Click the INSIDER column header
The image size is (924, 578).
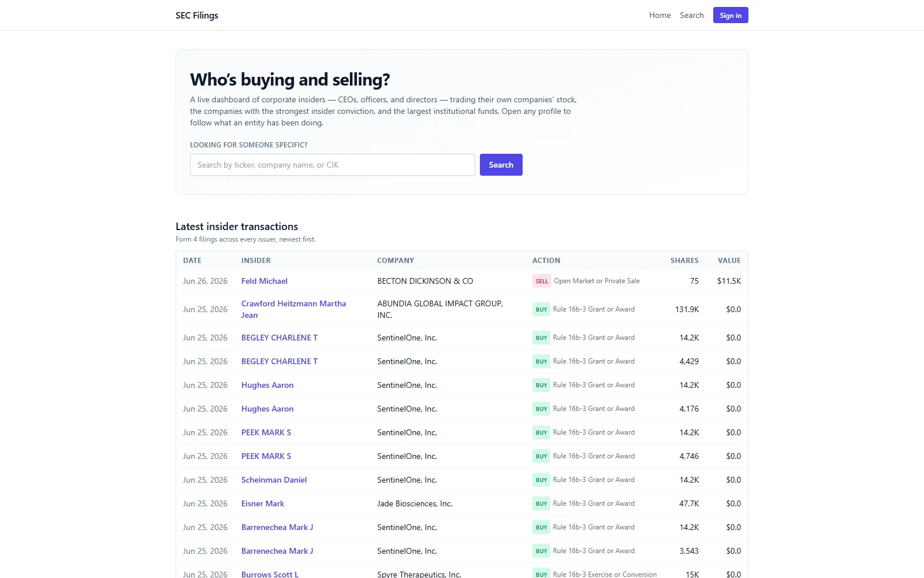pos(256,261)
